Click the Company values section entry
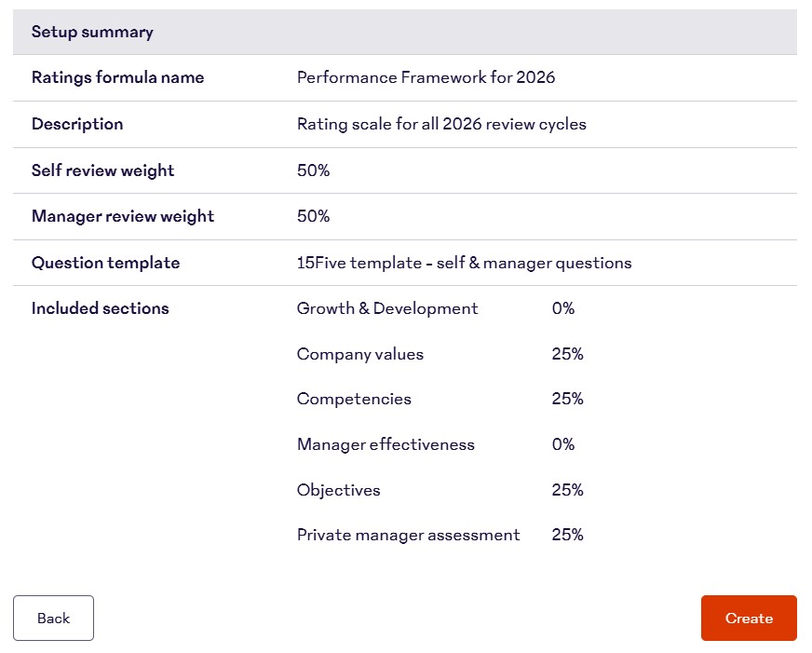Screen dimensions: 812x653 click(359, 354)
